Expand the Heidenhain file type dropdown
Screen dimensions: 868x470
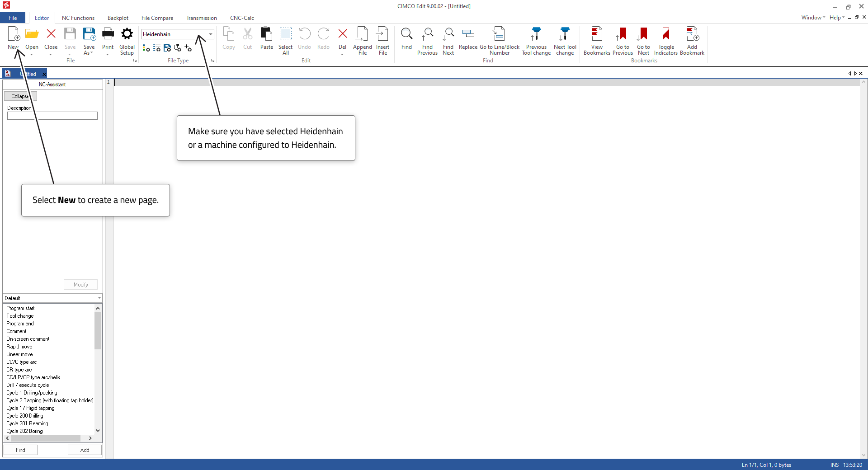coord(210,34)
